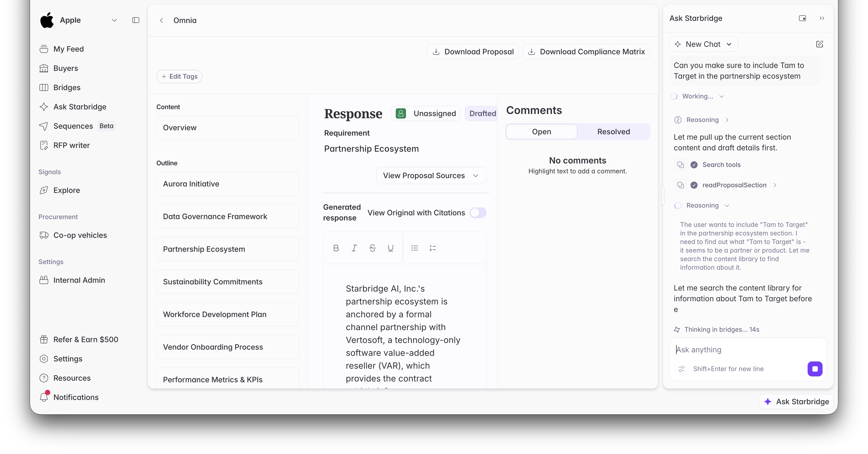868x454 pixels.
Task: Select Vendor Onboarding Process outline section
Action: coord(227,347)
